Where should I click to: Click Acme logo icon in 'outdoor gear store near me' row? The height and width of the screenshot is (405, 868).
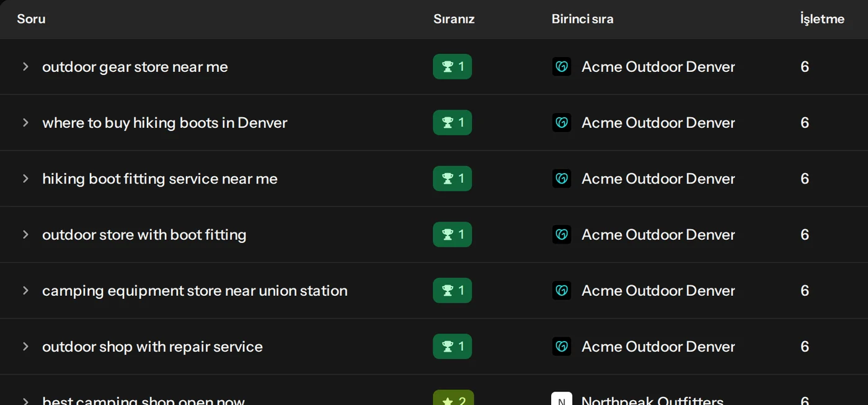[x=562, y=67]
